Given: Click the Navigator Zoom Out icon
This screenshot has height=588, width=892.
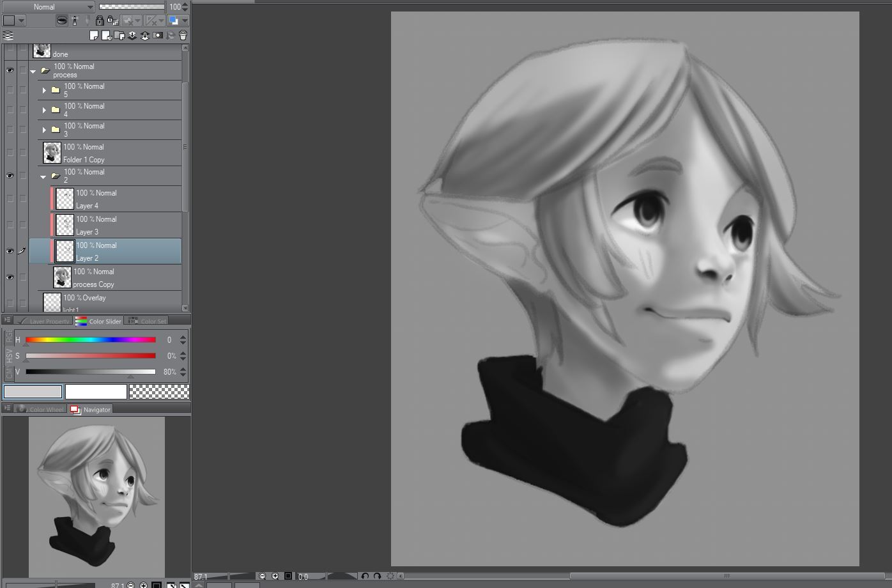Looking at the screenshot, I should (131, 585).
